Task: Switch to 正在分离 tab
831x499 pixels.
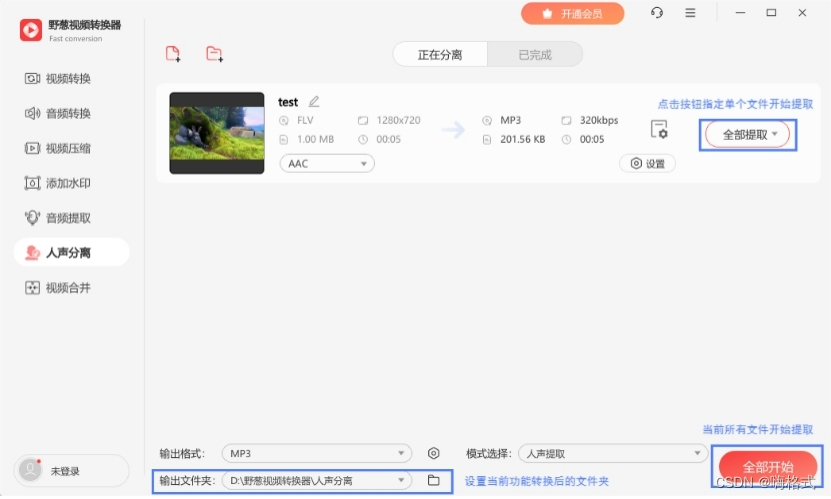Action: click(440, 55)
